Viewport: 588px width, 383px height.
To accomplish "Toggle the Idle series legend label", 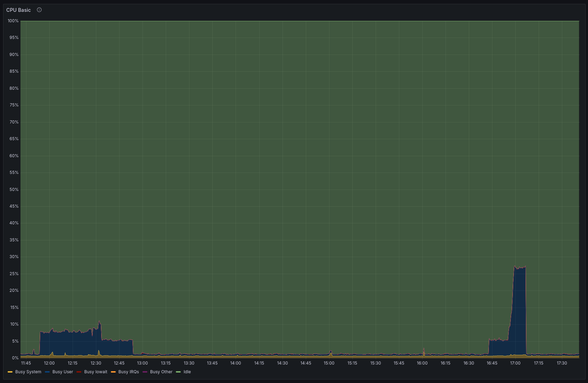I will coord(187,372).
